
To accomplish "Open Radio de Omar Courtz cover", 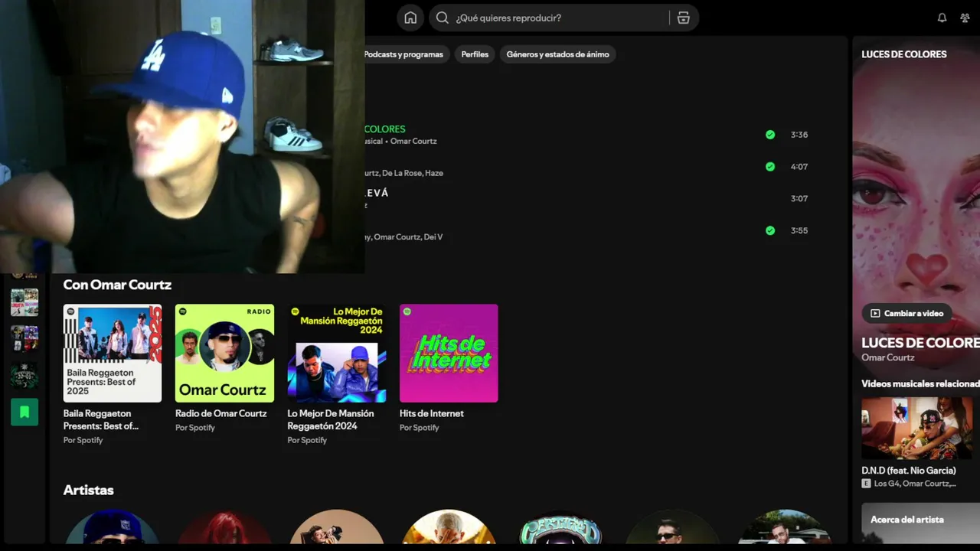I will [x=224, y=354].
